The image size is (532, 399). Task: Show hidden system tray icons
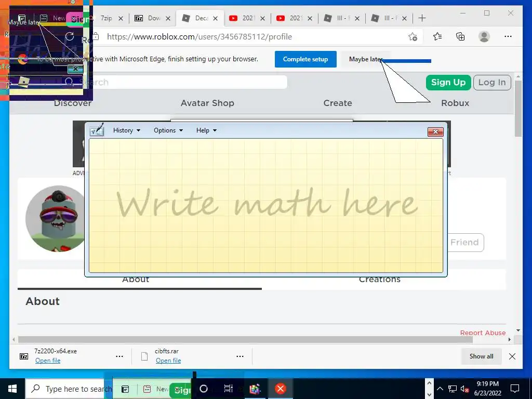coord(440,389)
